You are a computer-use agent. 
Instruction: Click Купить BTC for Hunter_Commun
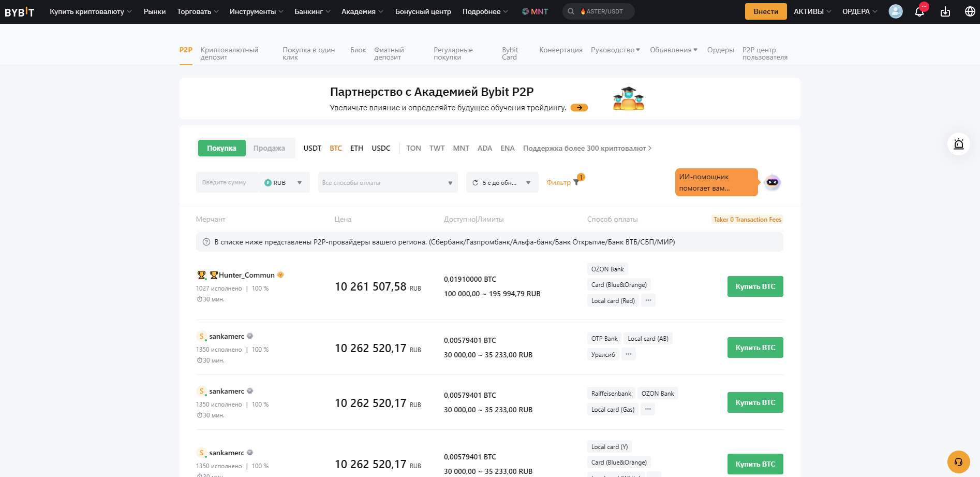755,286
